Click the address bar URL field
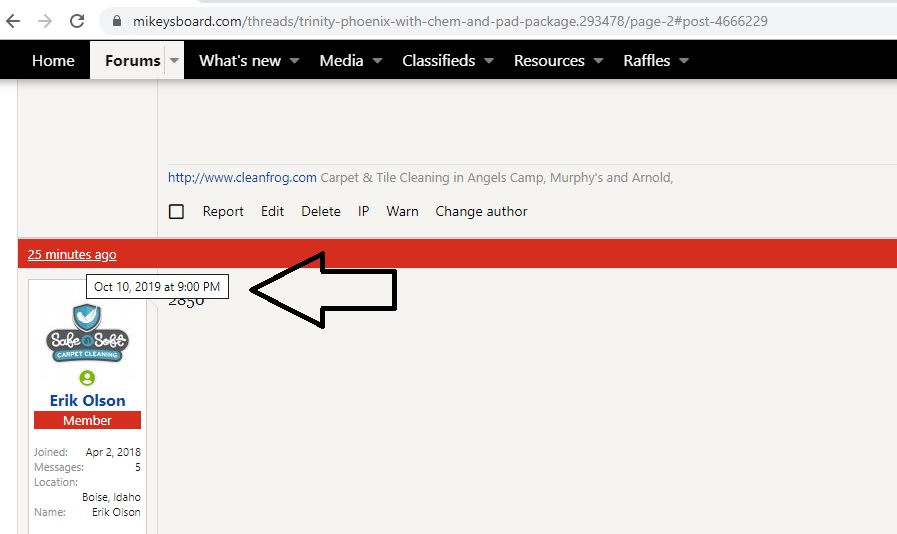 450,21
